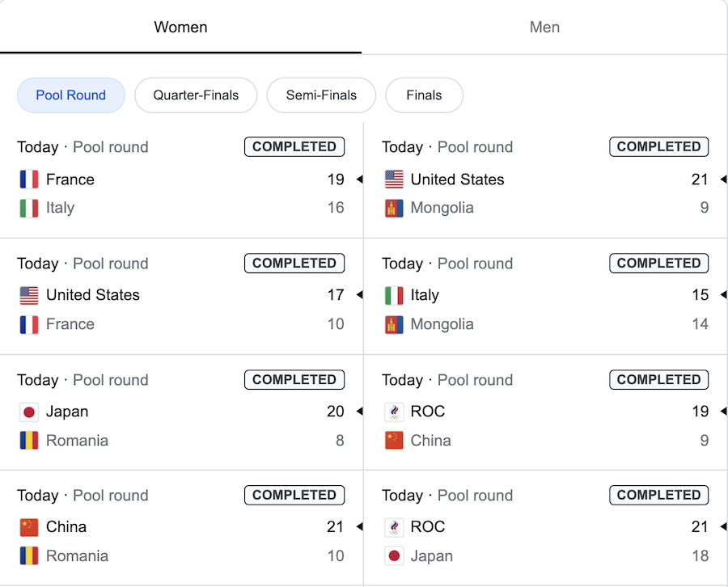
Task: Click the China flag in China vs Romania
Action: [29, 527]
